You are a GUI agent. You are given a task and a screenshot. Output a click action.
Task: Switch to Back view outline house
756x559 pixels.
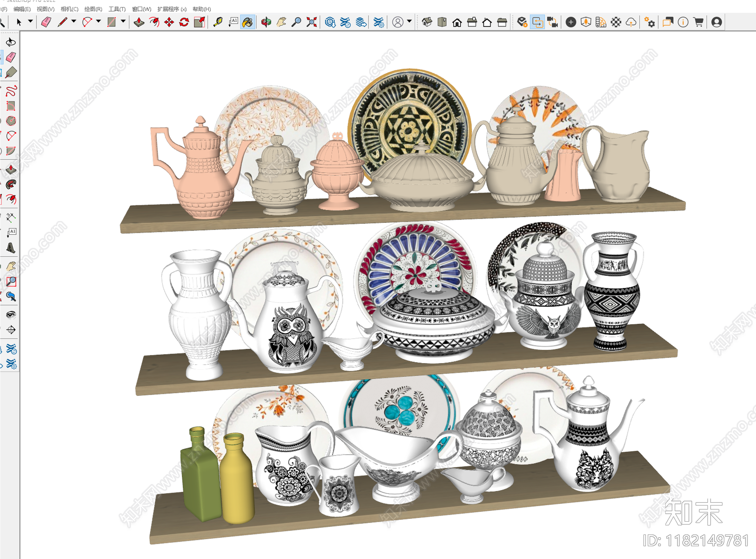(x=487, y=22)
